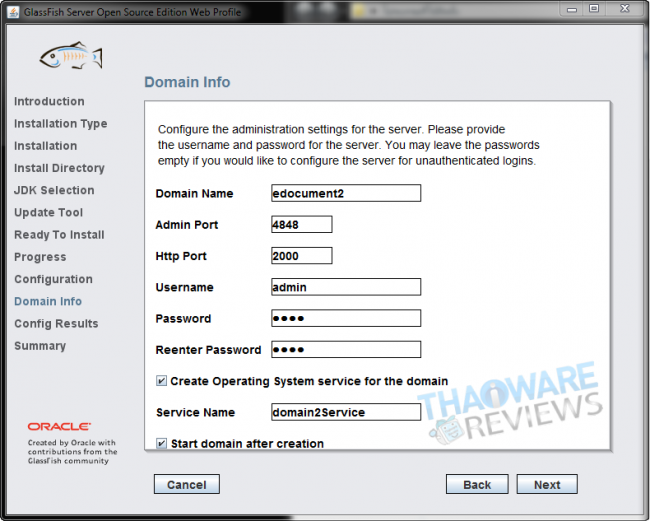Select the Introduction step in sidebar
Image resolution: width=650 pixels, height=521 pixels.
(x=49, y=101)
